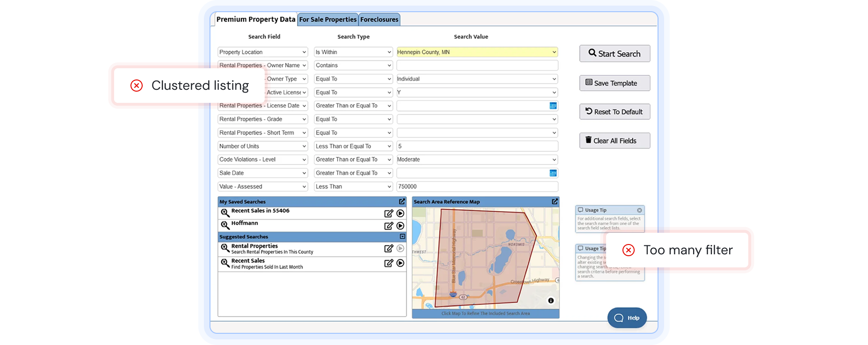Click the Recent Sales magnifier icon
868x345 pixels.
click(225, 263)
